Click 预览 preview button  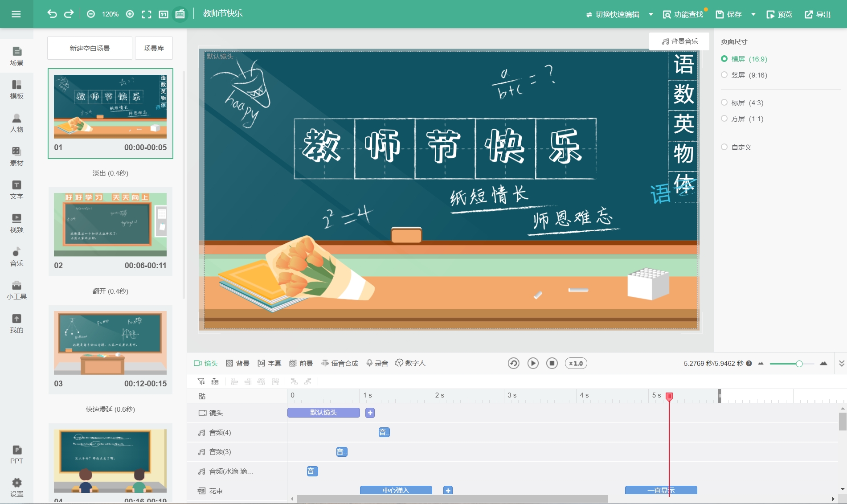779,14
